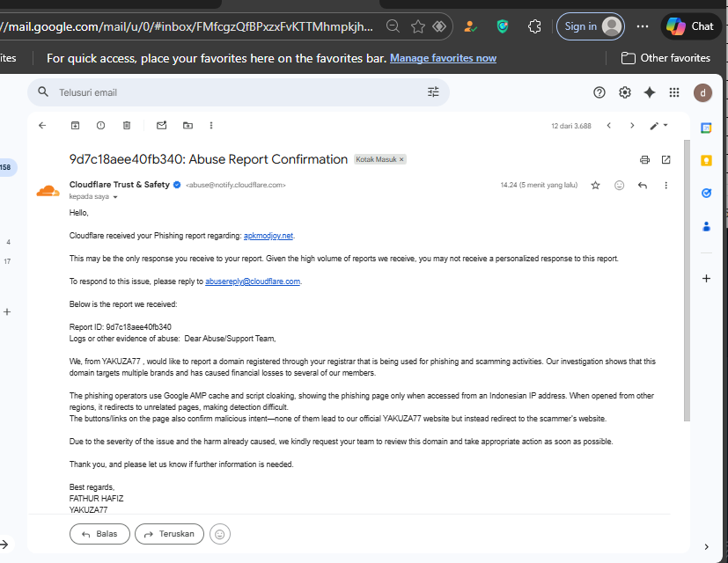Click Manage favorites now link
728x563 pixels.
tap(443, 58)
